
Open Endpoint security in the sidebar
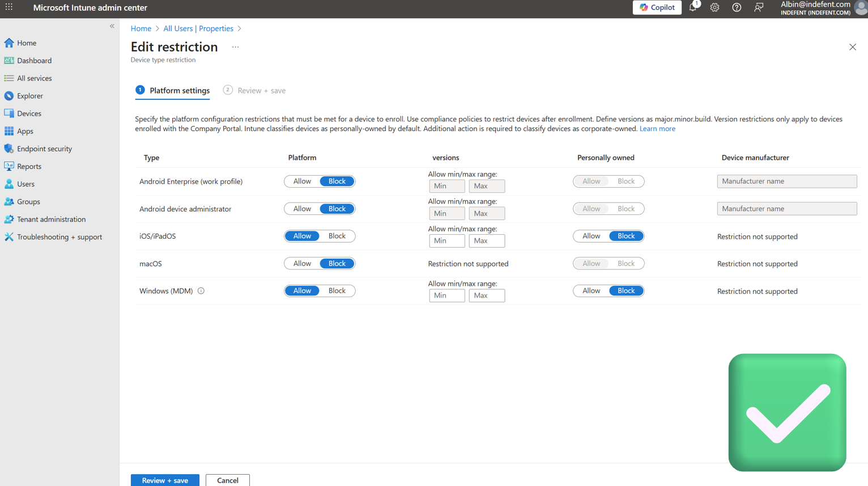pyautogui.click(x=44, y=149)
